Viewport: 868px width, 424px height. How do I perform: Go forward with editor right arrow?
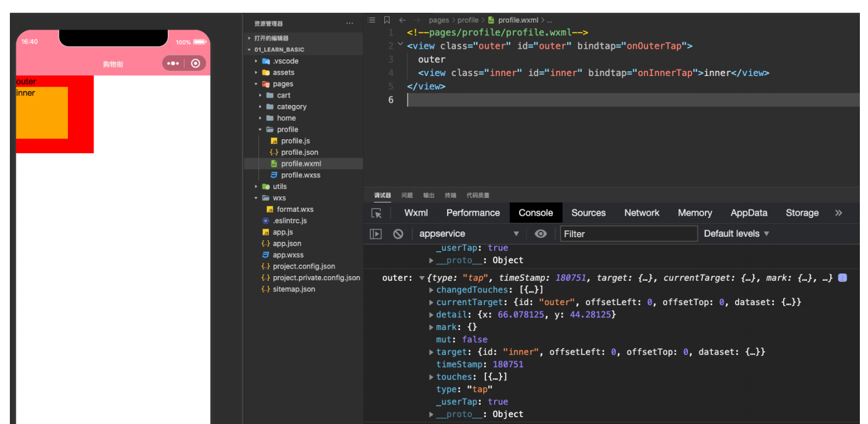pos(417,20)
